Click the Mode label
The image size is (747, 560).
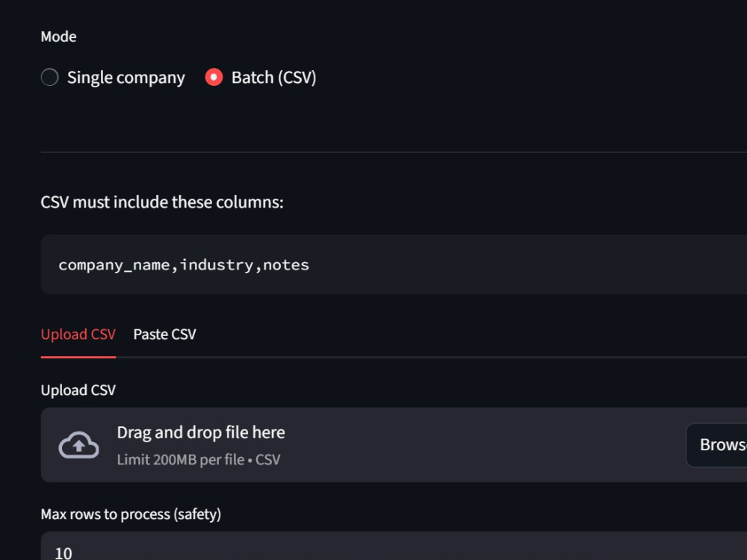coord(58,37)
